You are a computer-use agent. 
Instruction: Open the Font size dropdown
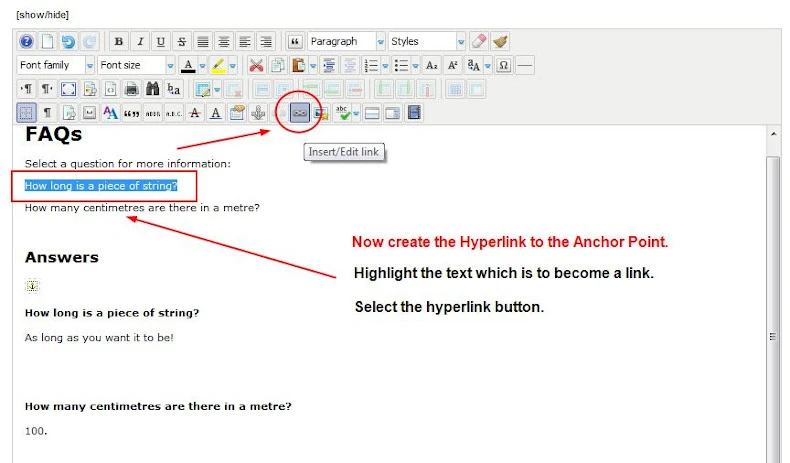(136, 65)
